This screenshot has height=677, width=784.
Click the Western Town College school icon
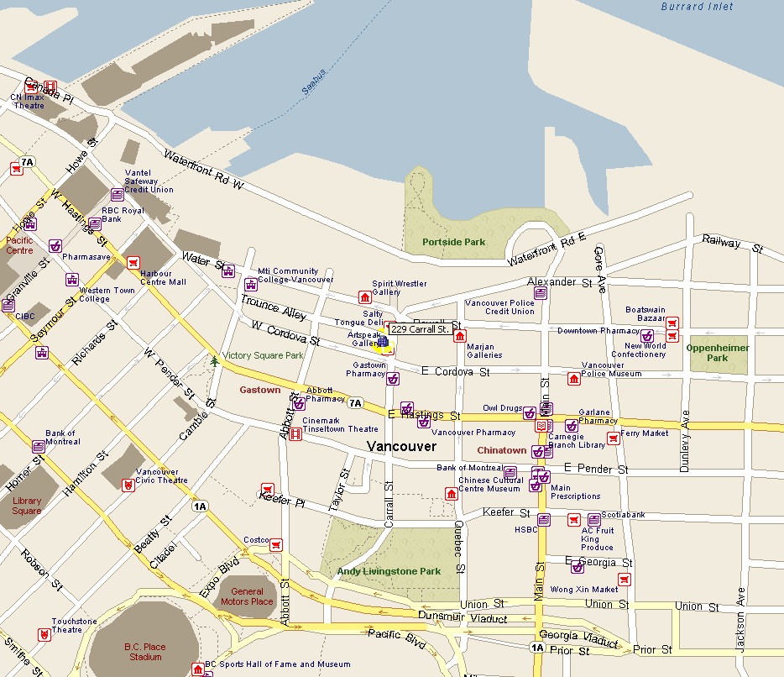pos(72,279)
